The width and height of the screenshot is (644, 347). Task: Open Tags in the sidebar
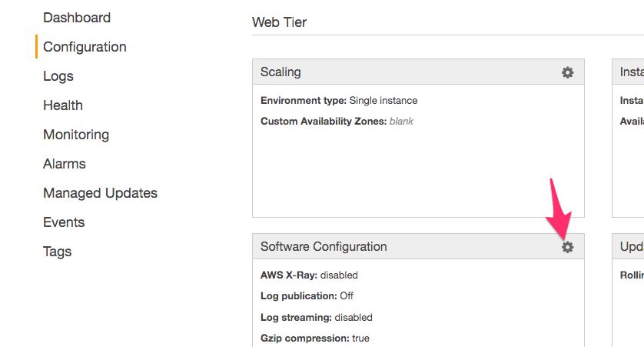click(x=57, y=251)
